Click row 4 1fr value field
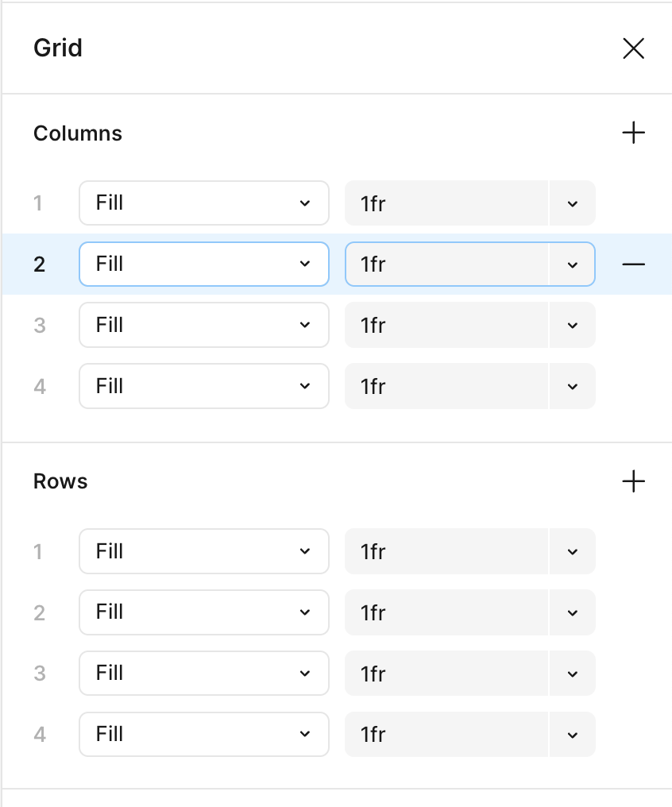The height and width of the screenshot is (807, 672). pyautogui.click(x=446, y=734)
